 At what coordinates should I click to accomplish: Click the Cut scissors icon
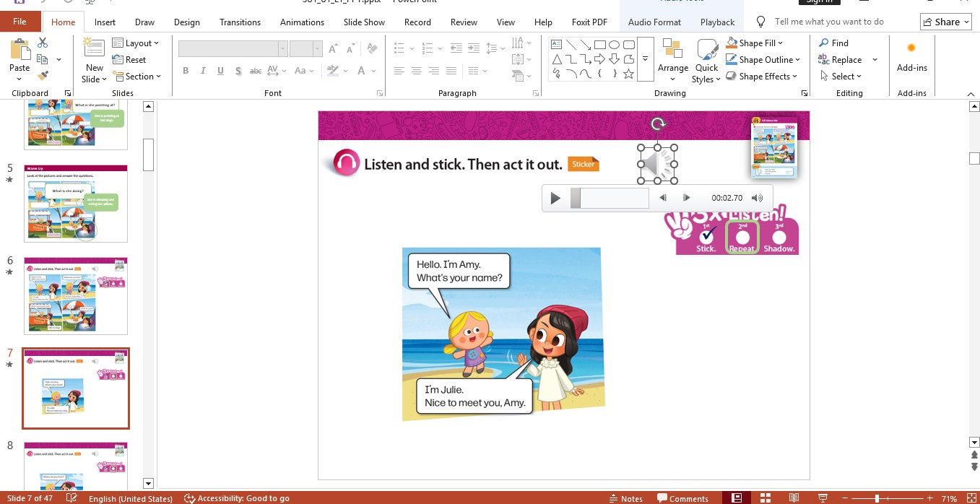tap(43, 43)
